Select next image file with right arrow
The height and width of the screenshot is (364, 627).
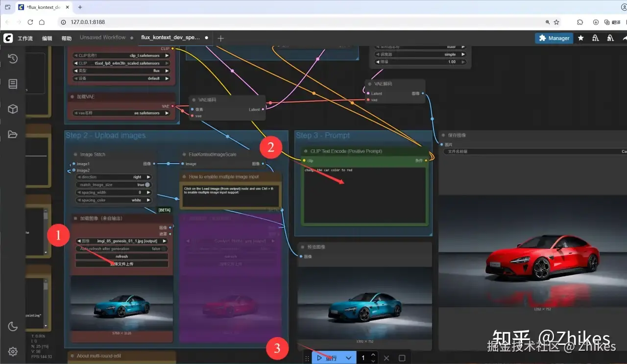click(x=165, y=241)
